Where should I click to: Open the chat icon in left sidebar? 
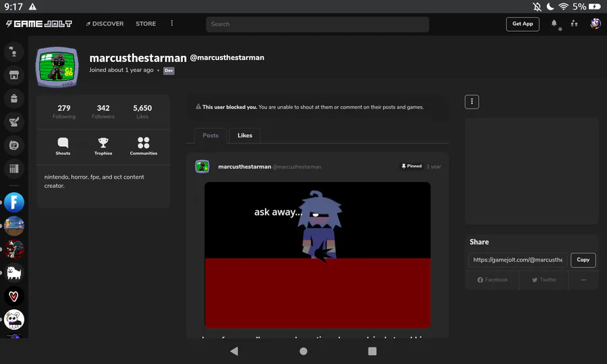[14, 51]
